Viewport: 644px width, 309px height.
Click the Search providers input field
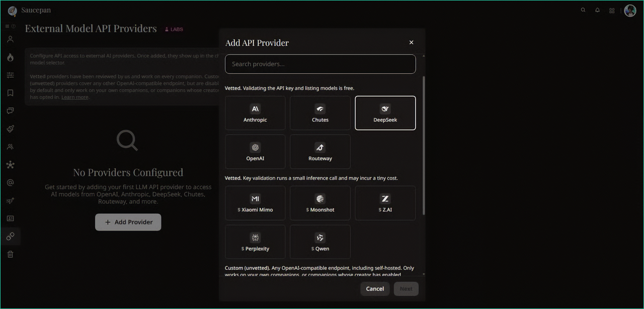coord(320,64)
